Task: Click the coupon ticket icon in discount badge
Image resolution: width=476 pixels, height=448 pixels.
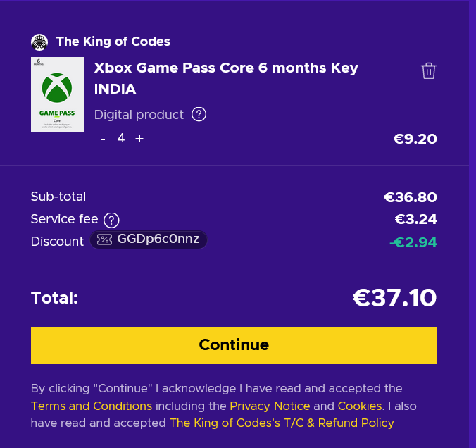Action: pos(104,239)
